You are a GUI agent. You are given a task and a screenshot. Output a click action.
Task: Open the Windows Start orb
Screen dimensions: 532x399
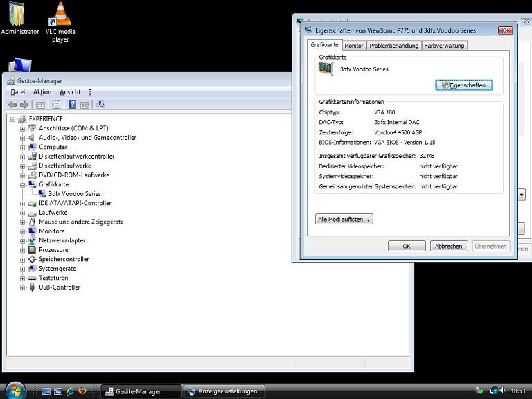(15, 391)
